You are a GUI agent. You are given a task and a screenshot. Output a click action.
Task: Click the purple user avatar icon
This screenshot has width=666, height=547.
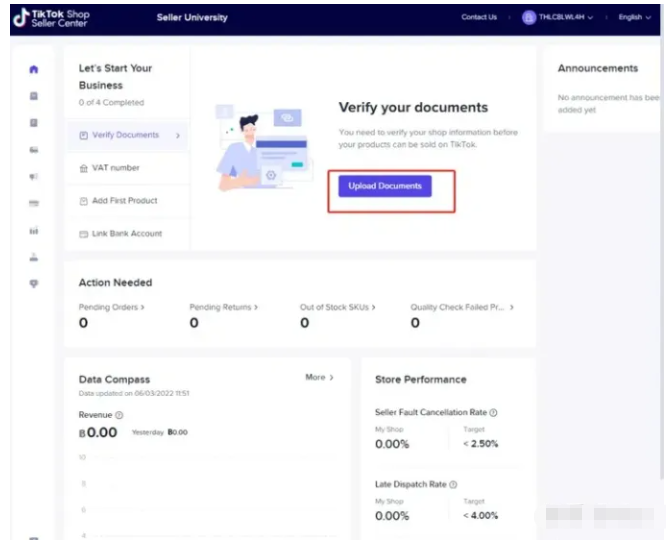coord(529,17)
